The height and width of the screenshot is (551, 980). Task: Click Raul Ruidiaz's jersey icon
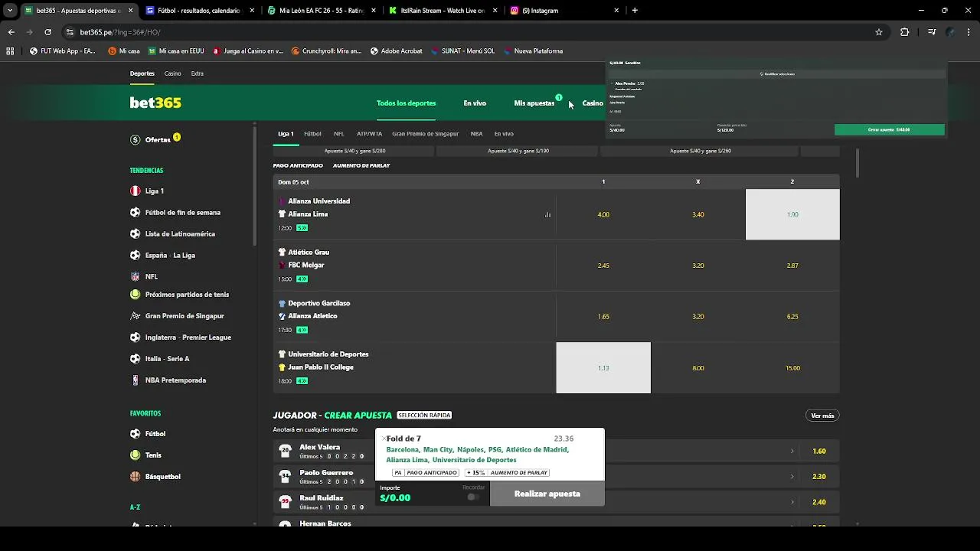pyautogui.click(x=286, y=501)
